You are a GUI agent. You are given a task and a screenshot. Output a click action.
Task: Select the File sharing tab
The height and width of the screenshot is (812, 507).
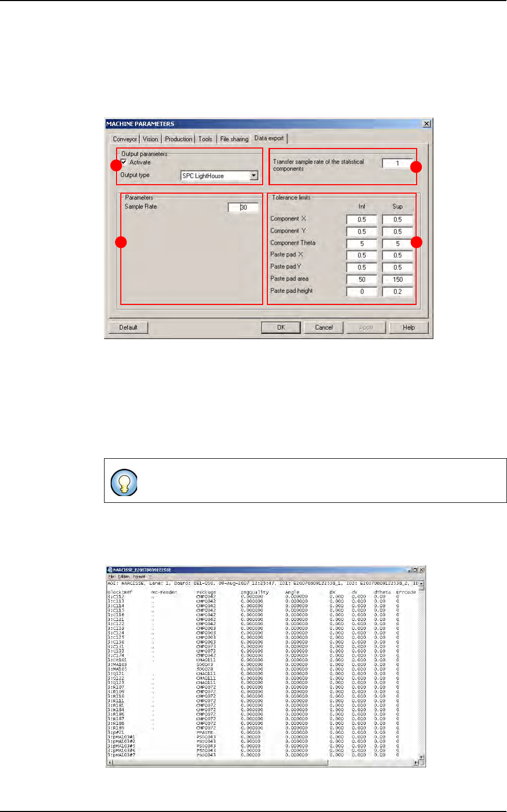tap(234, 139)
